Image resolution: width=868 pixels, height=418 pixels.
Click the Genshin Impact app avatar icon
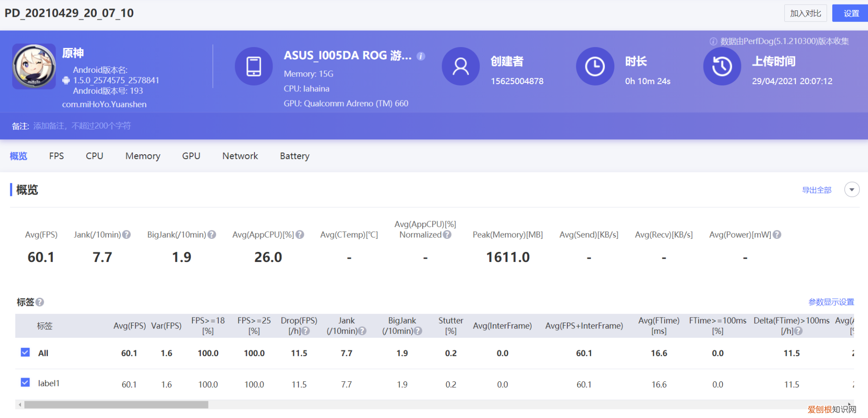[34, 66]
